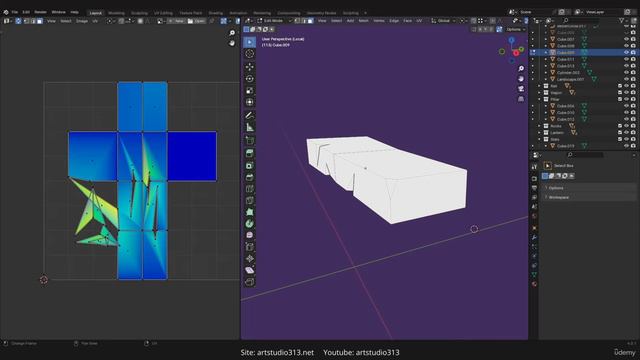Toggle UV sync selection button
640x360 pixels.
pyautogui.click(x=18, y=21)
